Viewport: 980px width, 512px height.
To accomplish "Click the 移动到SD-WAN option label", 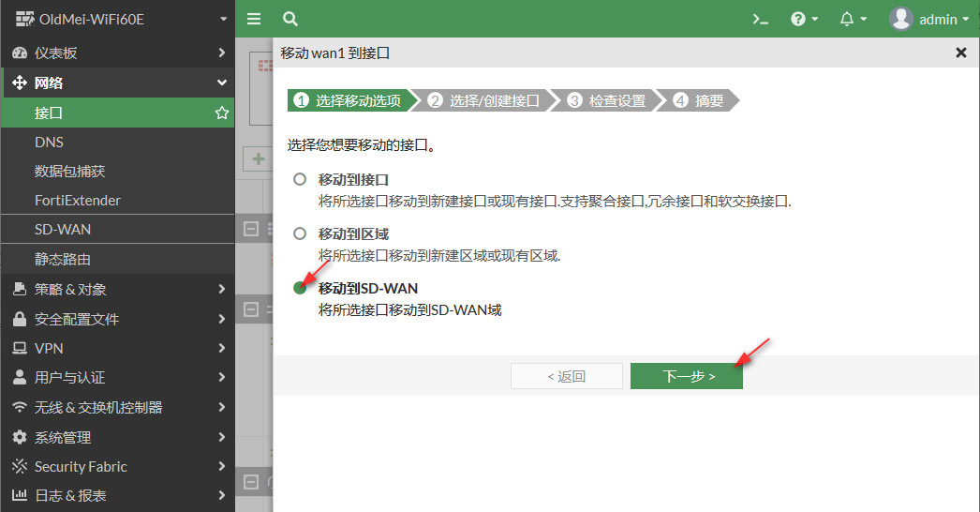I will tap(368, 289).
